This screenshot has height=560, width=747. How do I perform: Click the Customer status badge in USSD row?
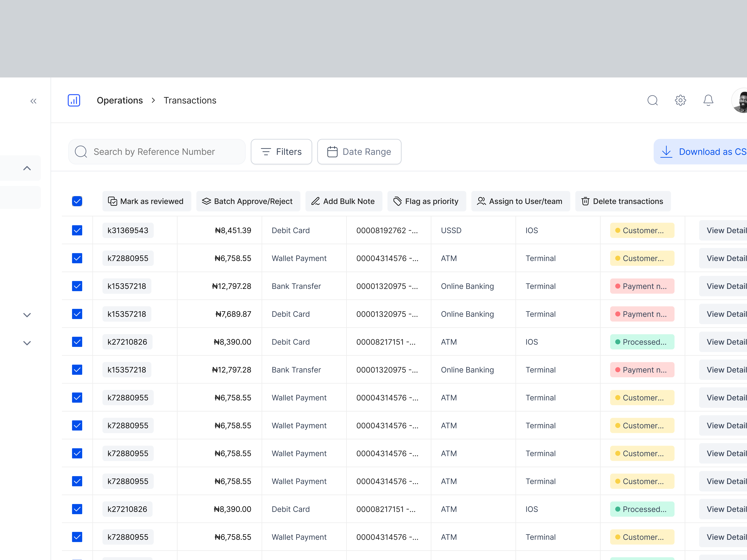coord(642,231)
